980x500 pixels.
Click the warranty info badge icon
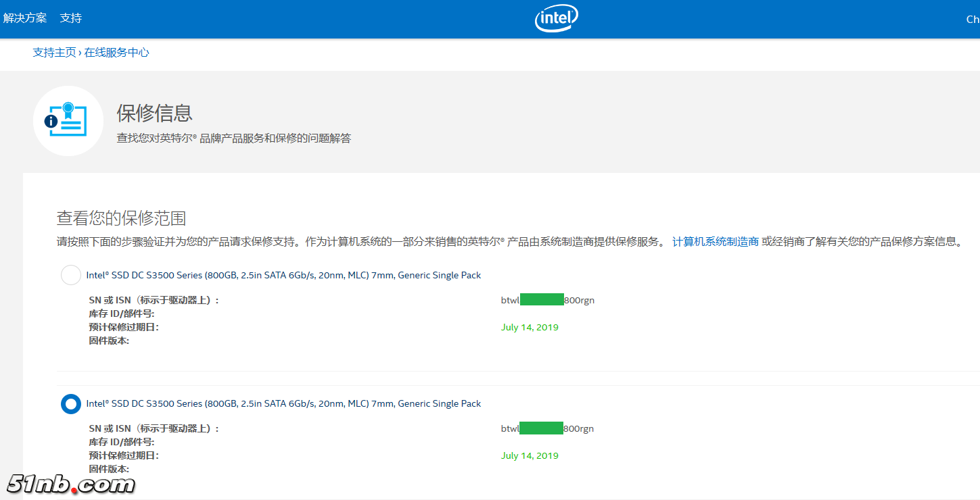[x=68, y=121]
